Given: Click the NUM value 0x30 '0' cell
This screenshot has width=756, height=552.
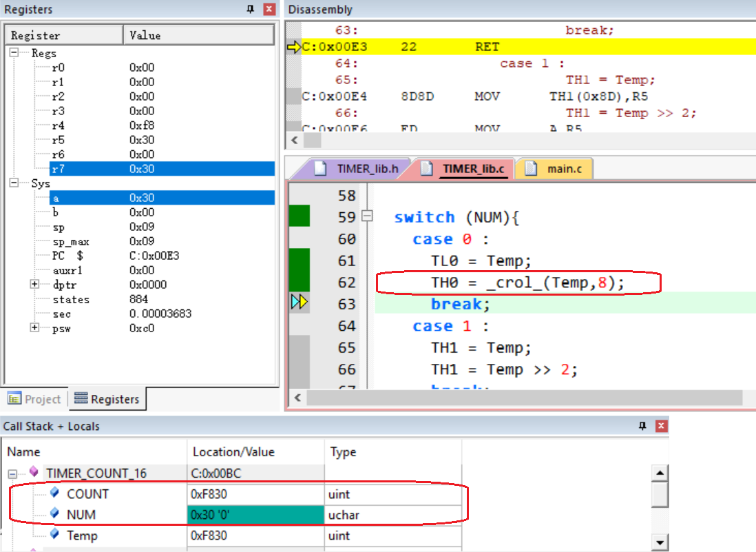Looking at the screenshot, I should point(255,515).
